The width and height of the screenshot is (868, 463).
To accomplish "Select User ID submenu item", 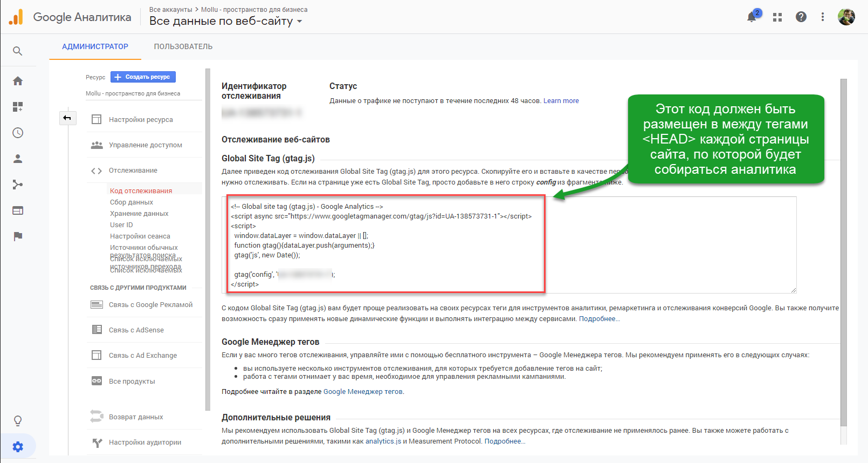I will (121, 224).
